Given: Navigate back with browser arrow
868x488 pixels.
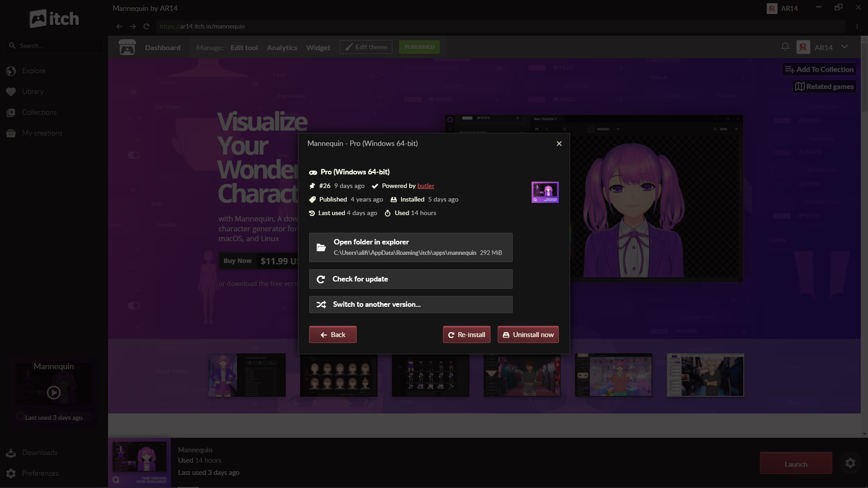Looking at the screenshot, I should point(119,26).
